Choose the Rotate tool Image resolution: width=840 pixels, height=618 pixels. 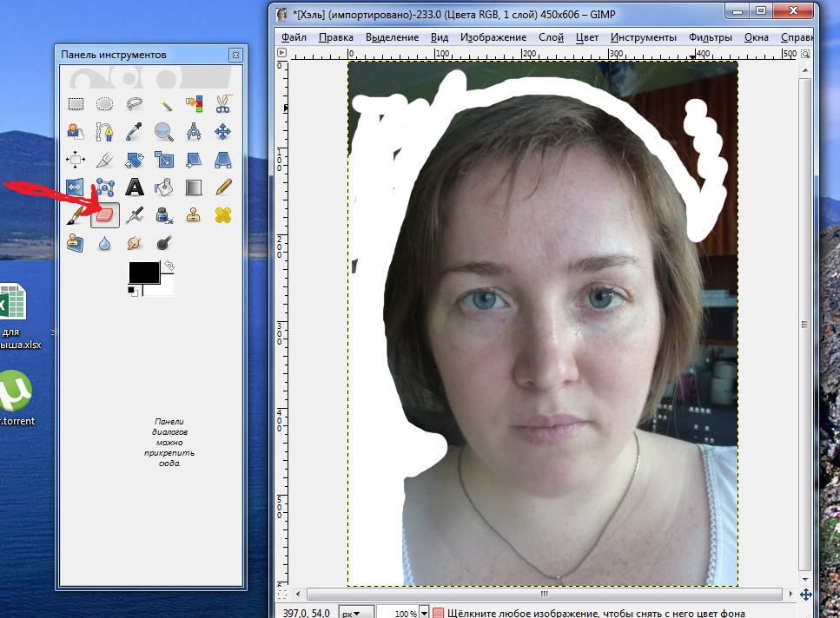point(134,160)
